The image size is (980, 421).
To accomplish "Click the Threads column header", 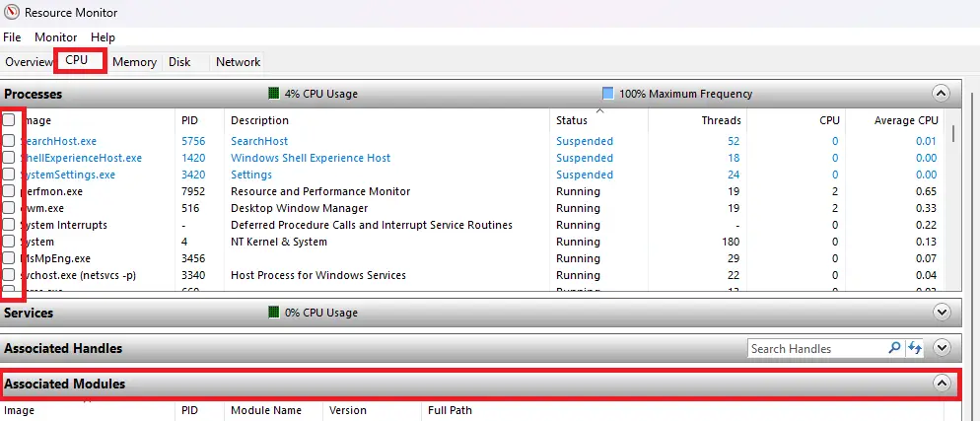I will 721,120.
